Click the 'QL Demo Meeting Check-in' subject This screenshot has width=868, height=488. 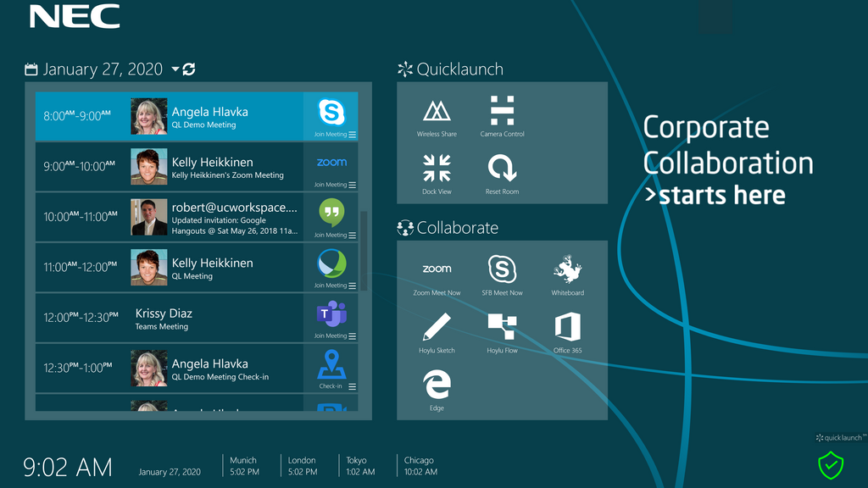220,377
